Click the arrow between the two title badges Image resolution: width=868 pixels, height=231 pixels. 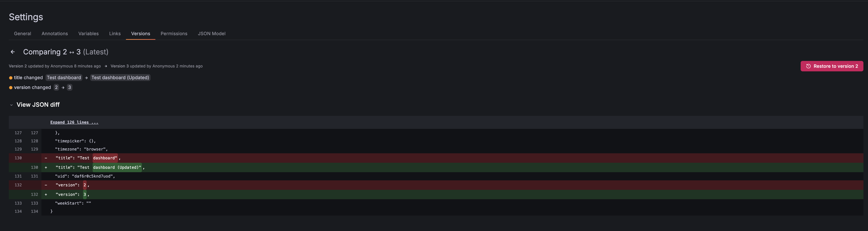click(86, 77)
